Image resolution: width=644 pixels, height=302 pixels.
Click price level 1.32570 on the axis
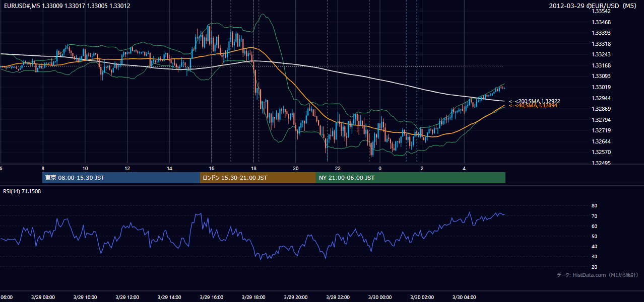(601, 152)
